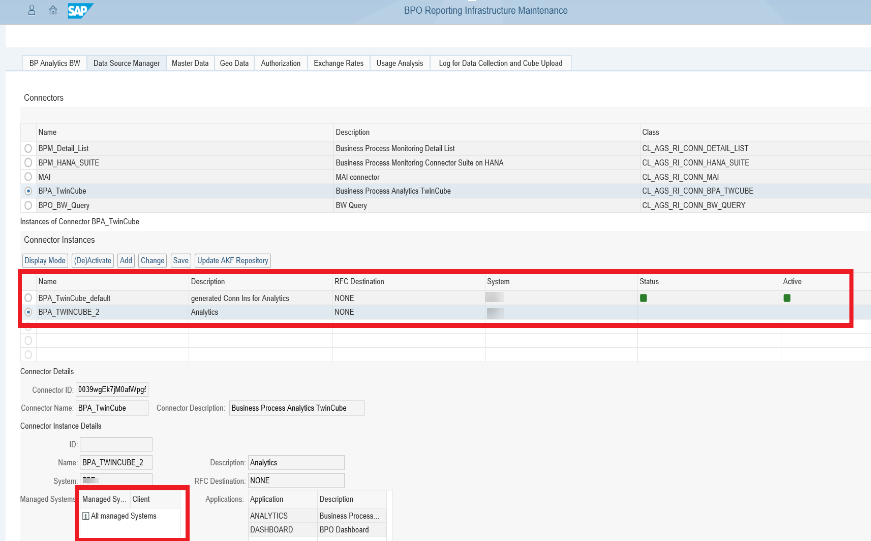Open the Data Source Manager tab
Screen dimensions: 871x541
[126, 63]
